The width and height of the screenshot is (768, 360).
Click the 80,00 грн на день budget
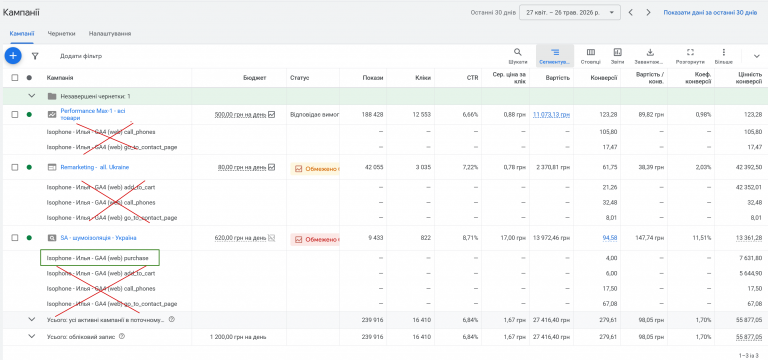pos(242,168)
